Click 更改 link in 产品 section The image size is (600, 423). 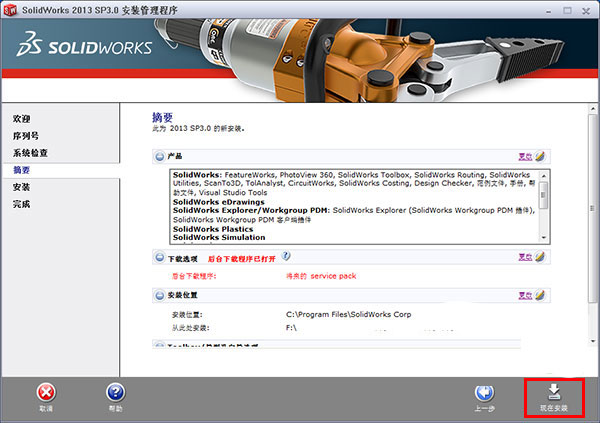tap(525, 157)
